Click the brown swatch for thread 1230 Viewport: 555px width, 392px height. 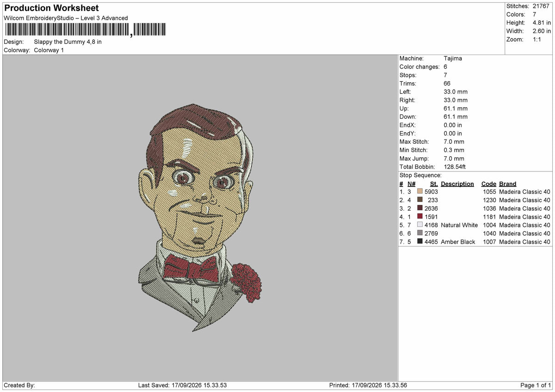coord(420,200)
